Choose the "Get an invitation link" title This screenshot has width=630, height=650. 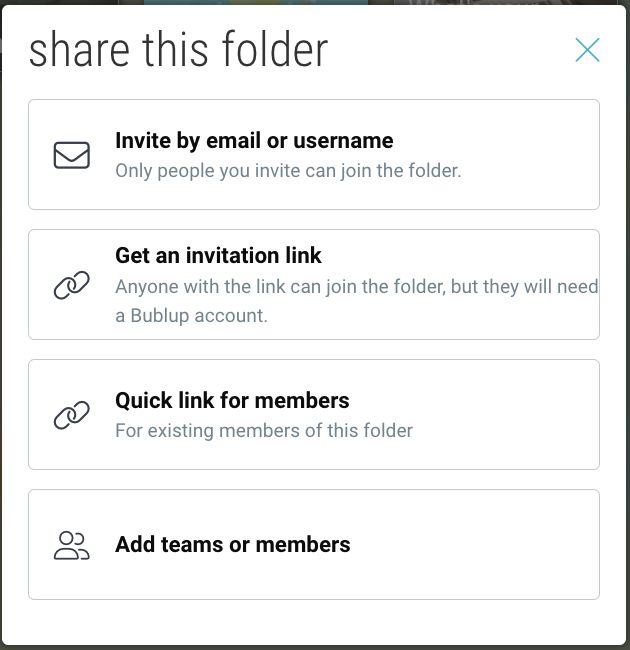pyautogui.click(x=218, y=256)
